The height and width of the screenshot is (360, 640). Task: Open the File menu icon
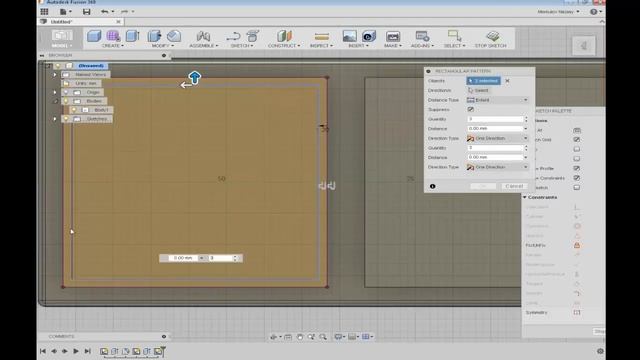63,12
